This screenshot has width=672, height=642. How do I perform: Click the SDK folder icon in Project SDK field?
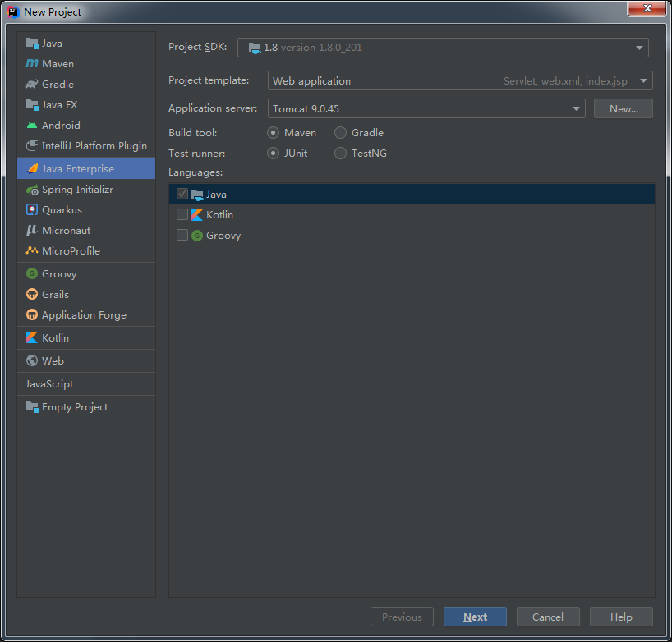[x=255, y=48]
